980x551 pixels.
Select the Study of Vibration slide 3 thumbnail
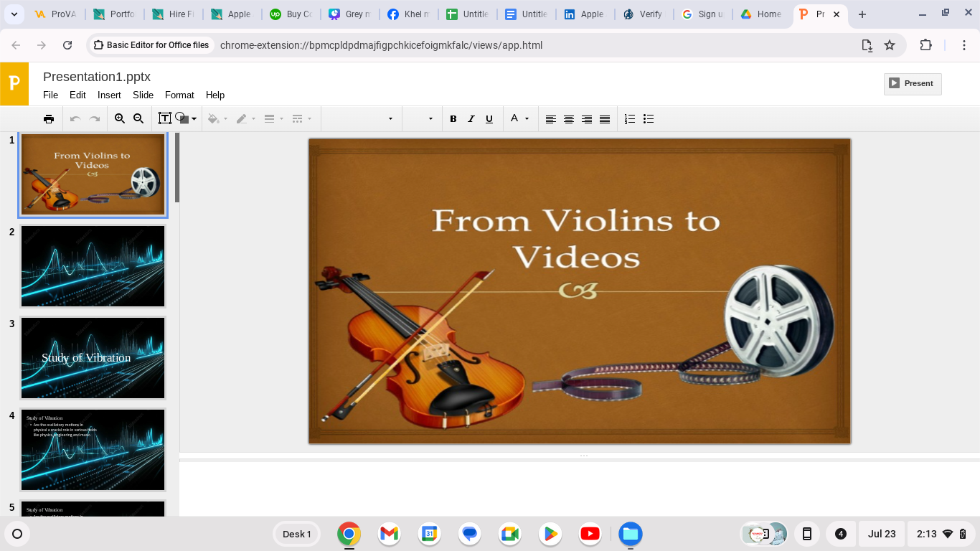point(93,357)
